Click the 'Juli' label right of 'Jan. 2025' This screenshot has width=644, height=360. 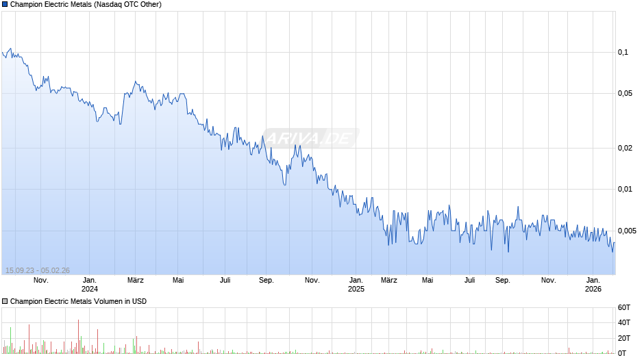pos(469,281)
